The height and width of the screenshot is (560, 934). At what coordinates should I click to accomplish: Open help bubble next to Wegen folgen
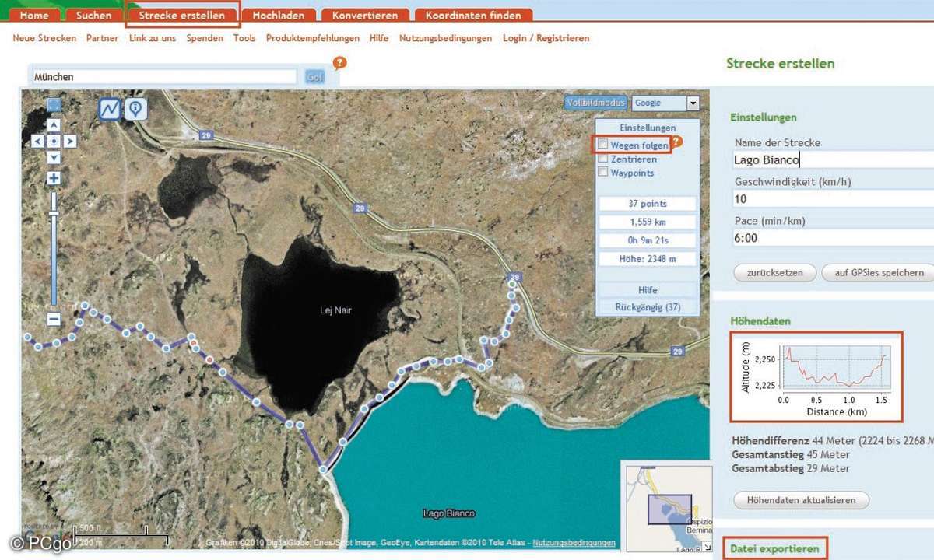coord(676,142)
